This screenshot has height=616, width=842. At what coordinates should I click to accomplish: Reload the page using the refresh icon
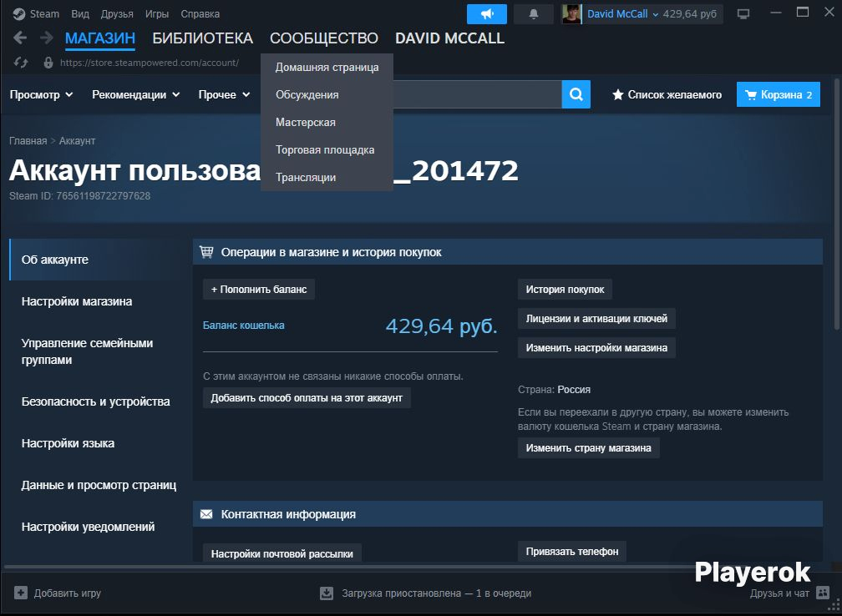click(x=21, y=63)
